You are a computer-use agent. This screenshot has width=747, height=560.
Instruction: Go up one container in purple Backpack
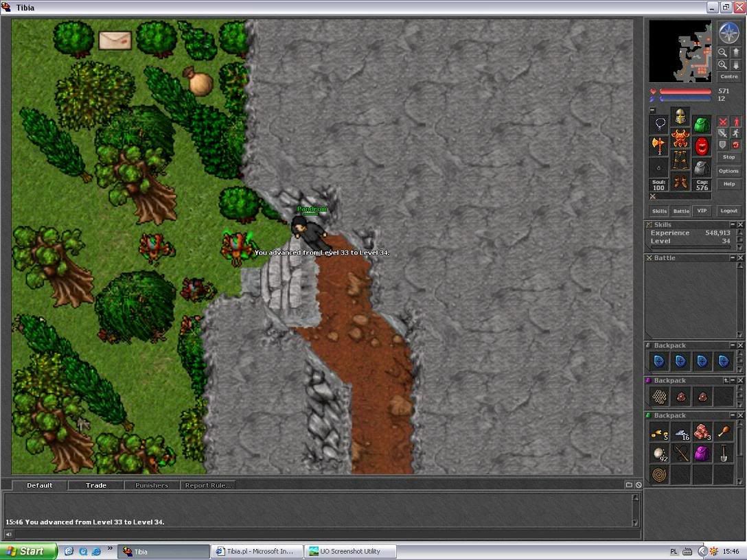click(x=726, y=380)
